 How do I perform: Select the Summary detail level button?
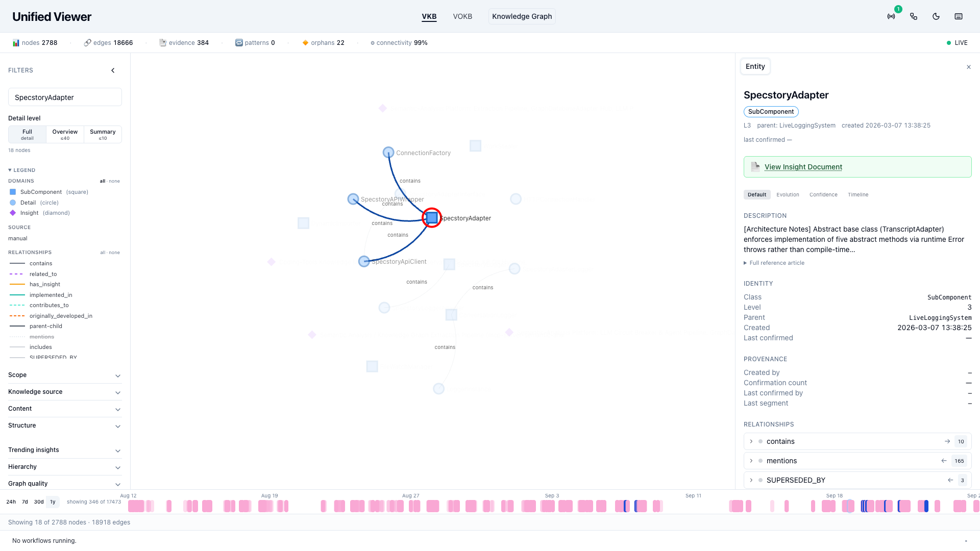103,134
